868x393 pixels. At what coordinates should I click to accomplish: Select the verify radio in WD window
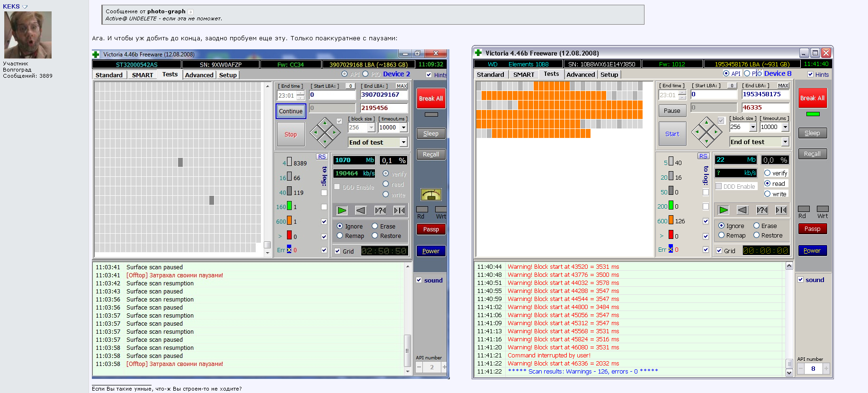(767, 173)
